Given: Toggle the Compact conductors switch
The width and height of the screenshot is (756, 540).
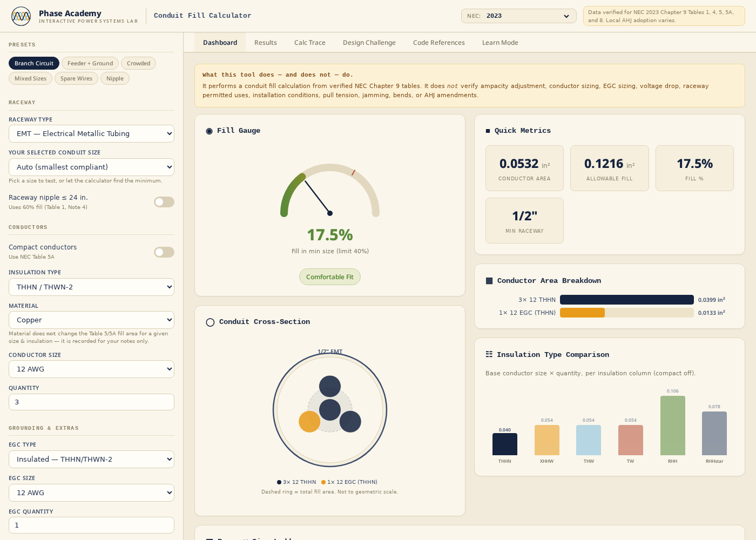Looking at the screenshot, I should tap(164, 252).
